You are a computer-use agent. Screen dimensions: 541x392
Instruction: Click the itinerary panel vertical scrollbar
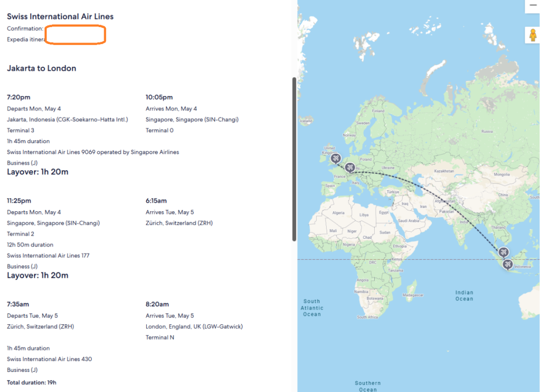pos(295,159)
